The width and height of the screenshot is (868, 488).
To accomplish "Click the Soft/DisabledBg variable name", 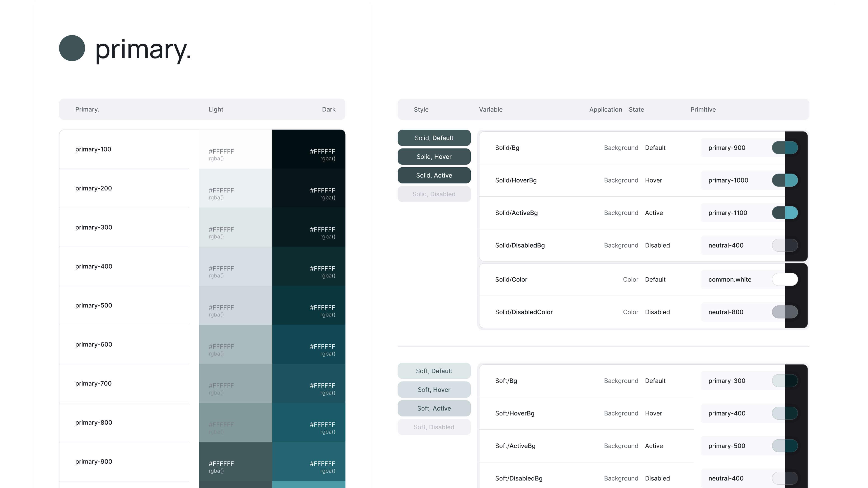I will (519, 478).
